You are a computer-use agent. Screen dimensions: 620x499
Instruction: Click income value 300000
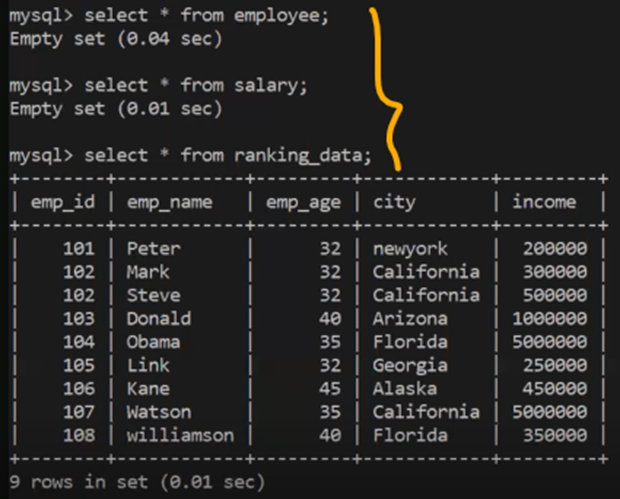[x=555, y=272]
